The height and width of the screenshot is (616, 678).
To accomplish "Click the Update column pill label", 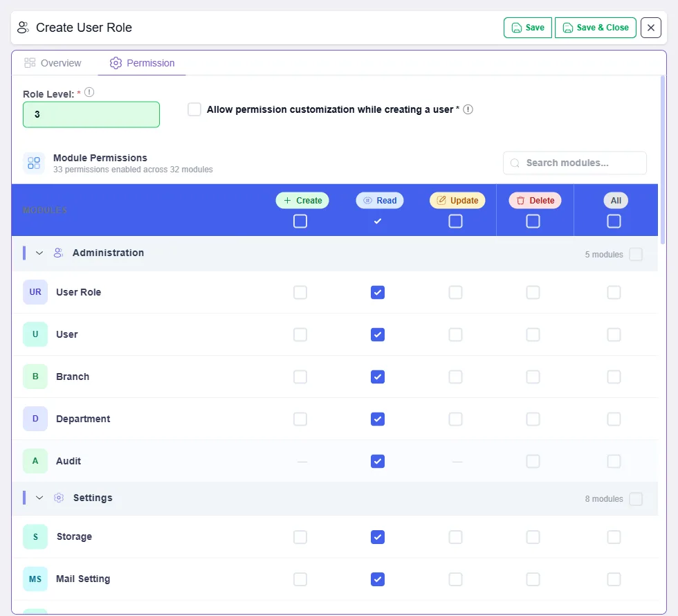I will point(457,201).
